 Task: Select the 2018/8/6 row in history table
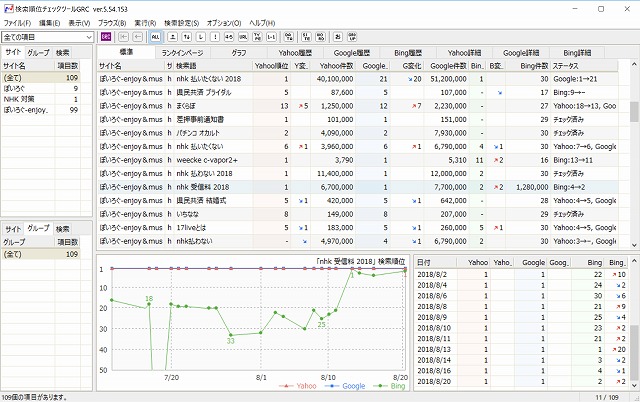pos(522,296)
